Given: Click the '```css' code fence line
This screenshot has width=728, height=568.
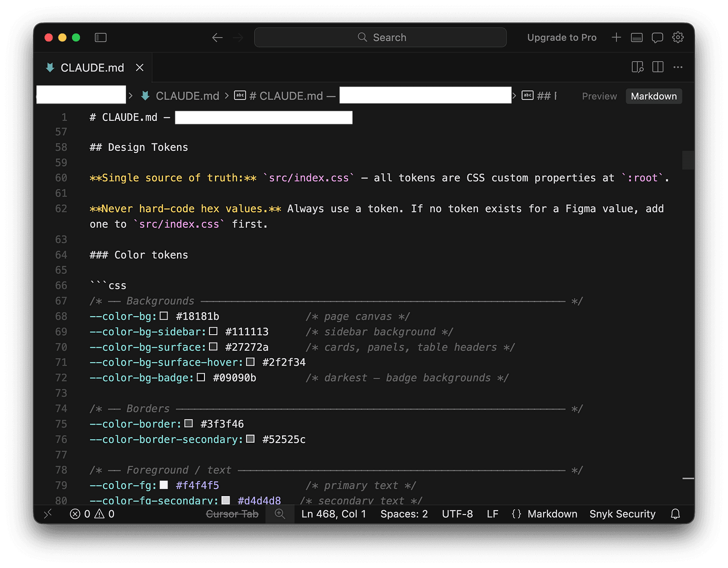Looking at the screenshot, I should tap(108, 286).
